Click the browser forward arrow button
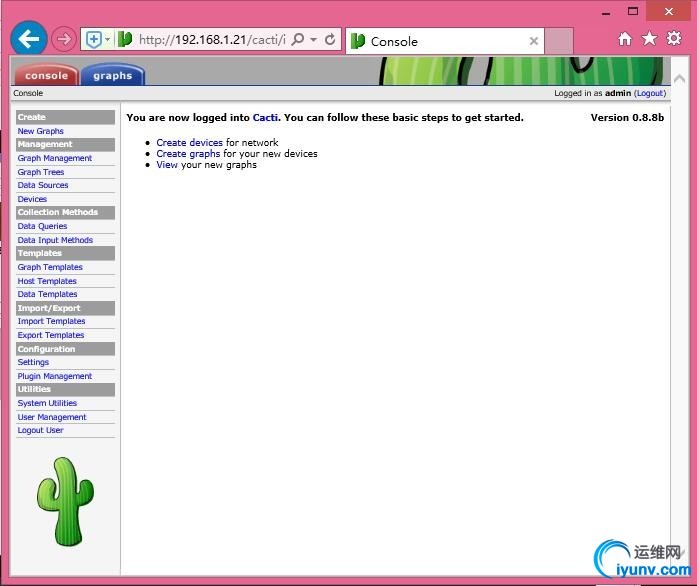Screen dimensions: 697x586 [x=64, y=39]
